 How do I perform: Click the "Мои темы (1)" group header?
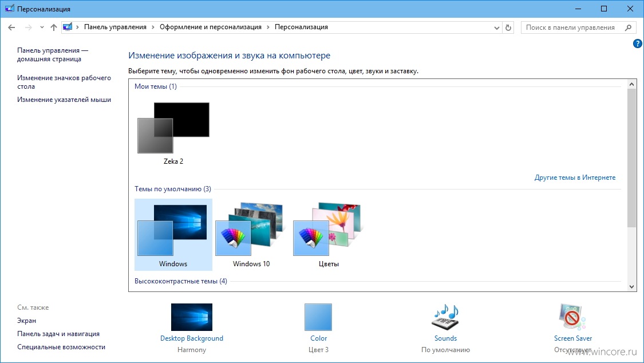click(156, 86)
